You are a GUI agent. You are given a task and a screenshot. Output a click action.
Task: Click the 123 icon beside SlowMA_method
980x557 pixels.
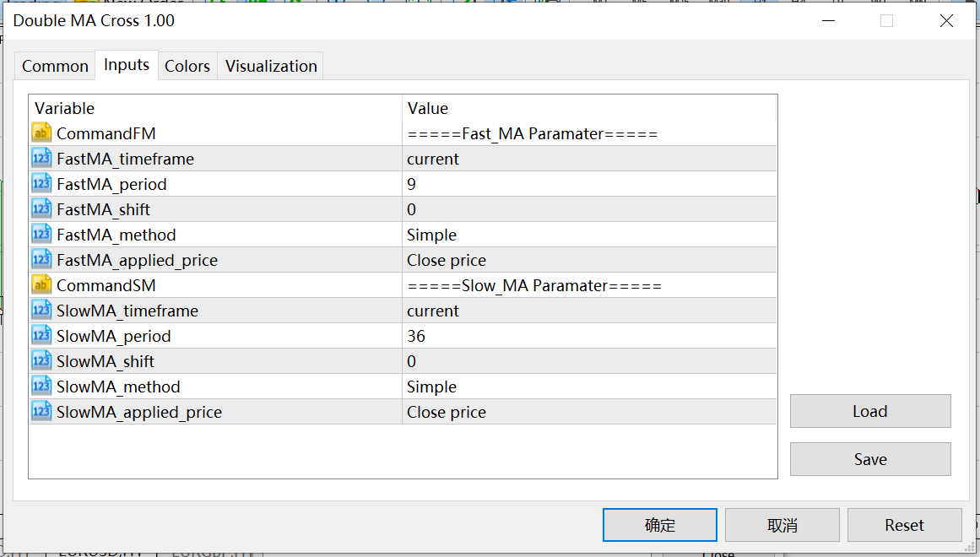click(x=41, y=386)
